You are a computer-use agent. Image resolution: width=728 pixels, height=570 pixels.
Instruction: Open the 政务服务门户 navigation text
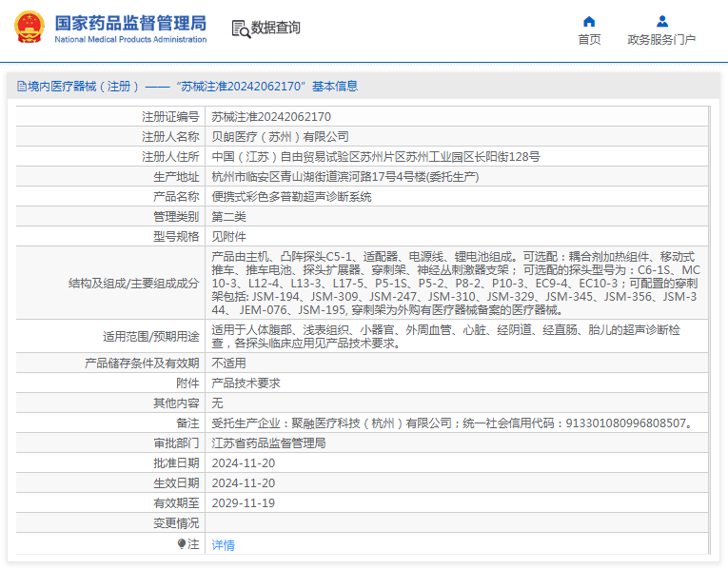[x=661, y=40]
